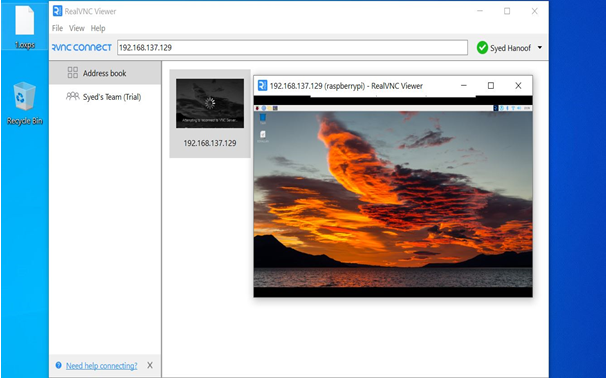Launch the web browser globe in the remote taskbar

[264, 108]
